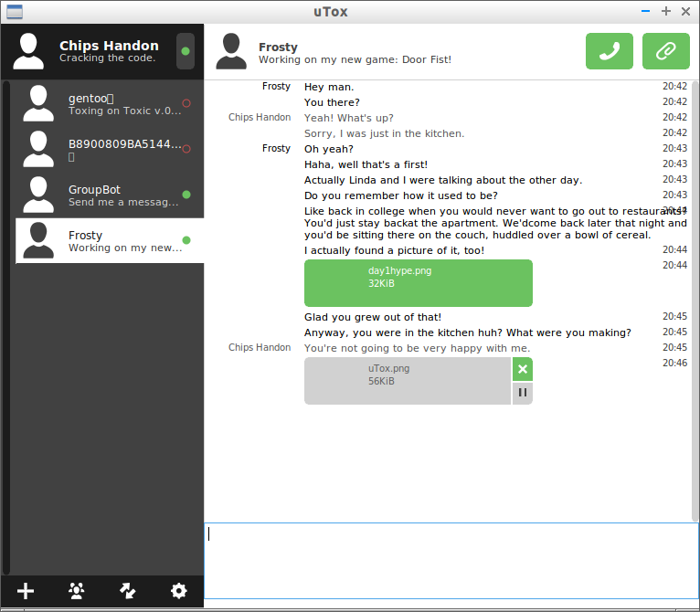Click 'I actually found a picture of it, too!'
This screenshot has width=700, height=612.
pyautogui.click(x=394, y=250)
